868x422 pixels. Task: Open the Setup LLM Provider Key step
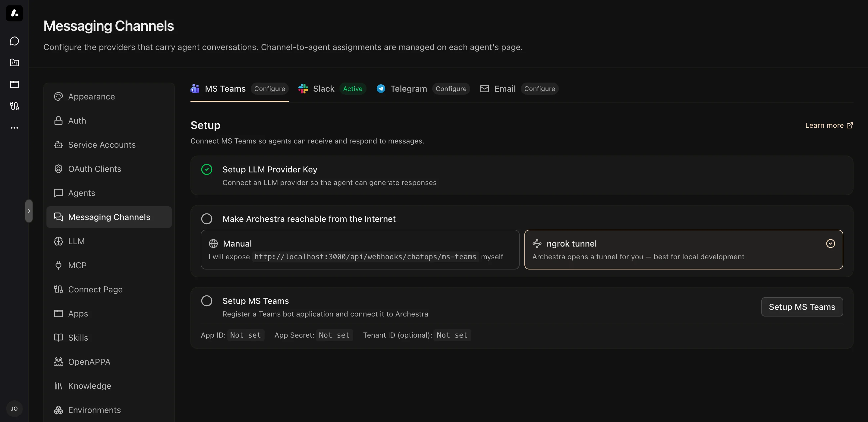click(522, 175)
